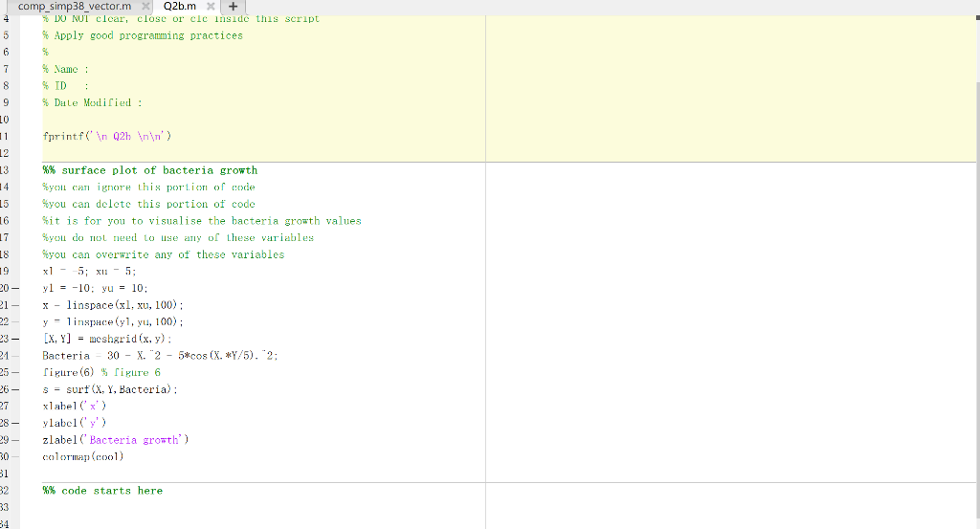Click the '%you can ignore this portion' comment
This screenshot has width=980, height=529.
pos(148,187)
